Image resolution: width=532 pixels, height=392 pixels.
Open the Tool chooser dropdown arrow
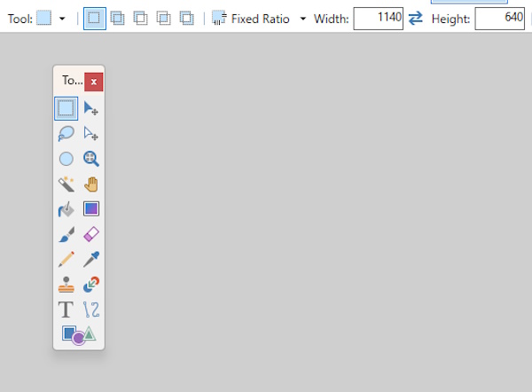click(x=62, y=19)
